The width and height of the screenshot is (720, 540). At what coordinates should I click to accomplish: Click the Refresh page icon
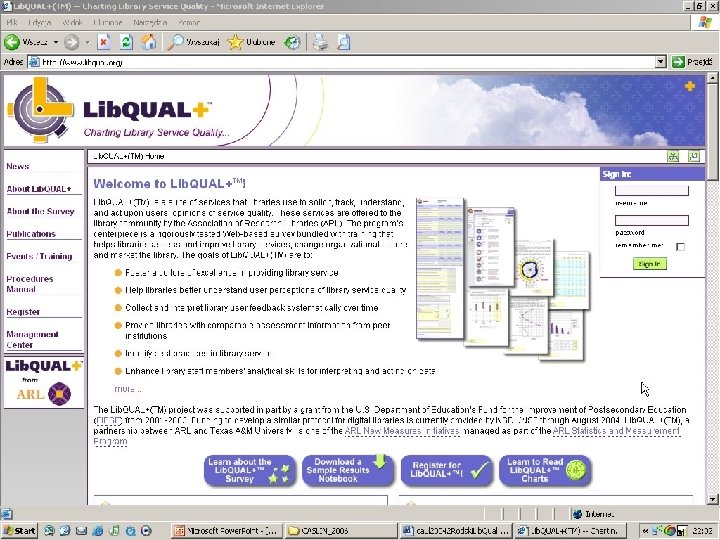click(126, 42)
